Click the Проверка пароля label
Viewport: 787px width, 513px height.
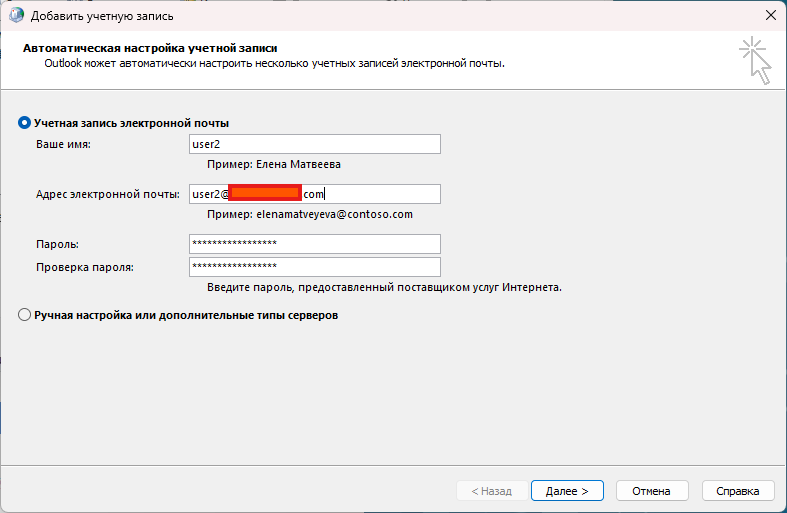pos(85,267)
